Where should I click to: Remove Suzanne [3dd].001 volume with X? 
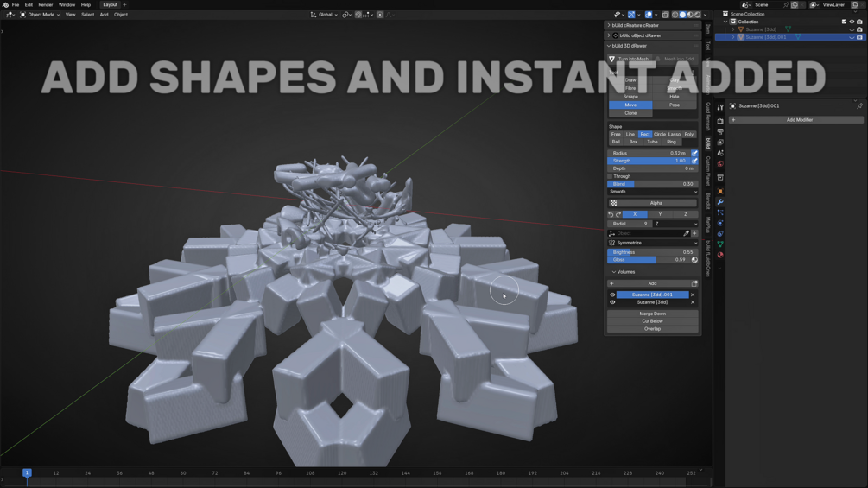(x=693, y=295)
